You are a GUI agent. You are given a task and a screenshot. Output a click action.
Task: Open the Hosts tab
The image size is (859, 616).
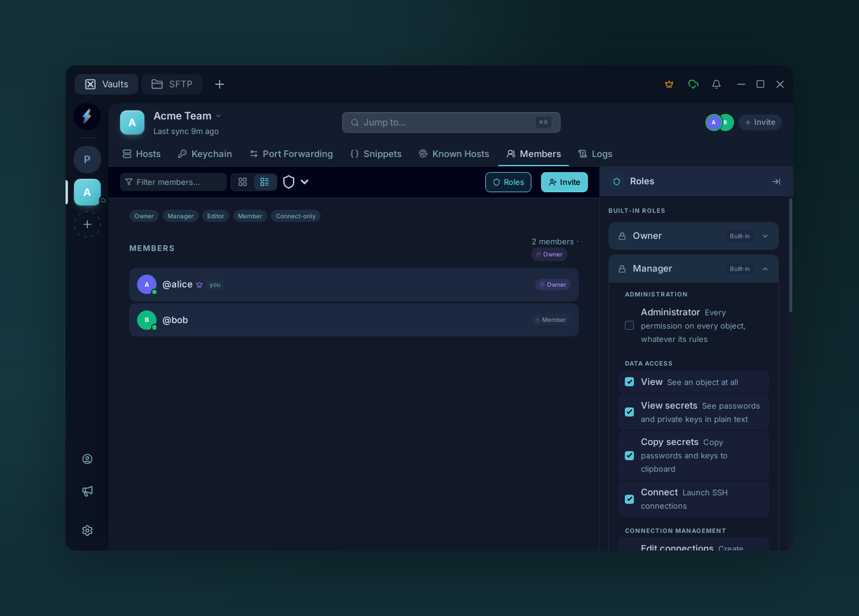pyautogui.click(x=142, y=154)
